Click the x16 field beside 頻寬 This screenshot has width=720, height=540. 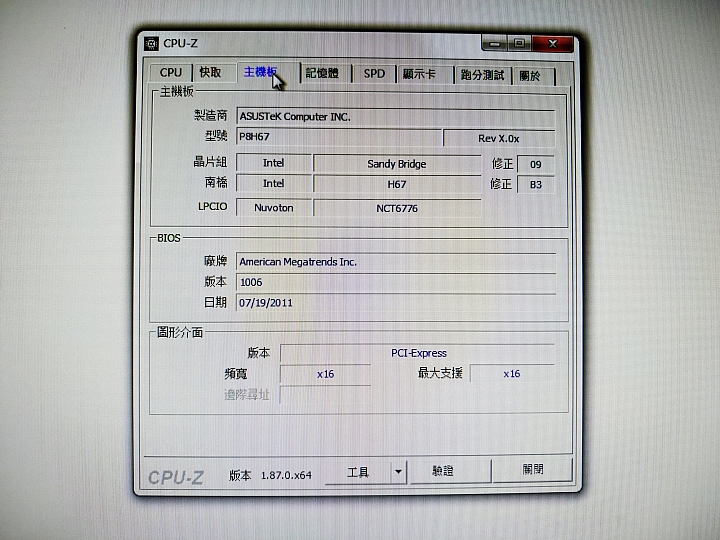click(x=325, y=374)
